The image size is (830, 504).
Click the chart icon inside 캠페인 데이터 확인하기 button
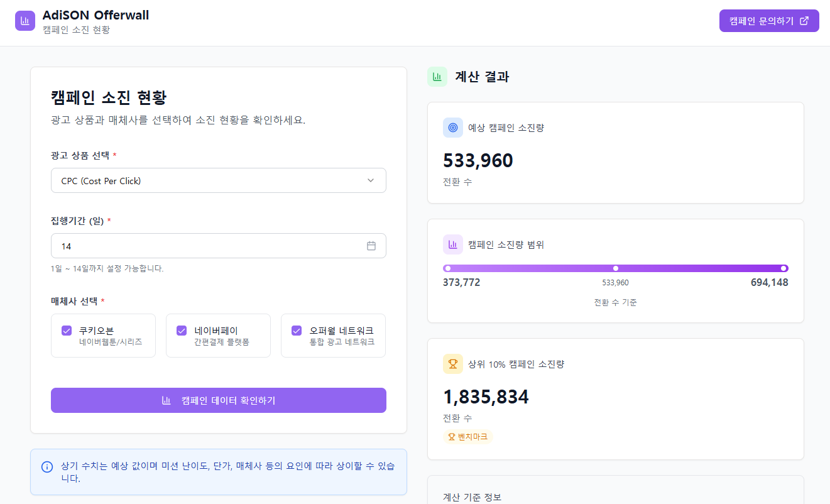coord(167,400)
